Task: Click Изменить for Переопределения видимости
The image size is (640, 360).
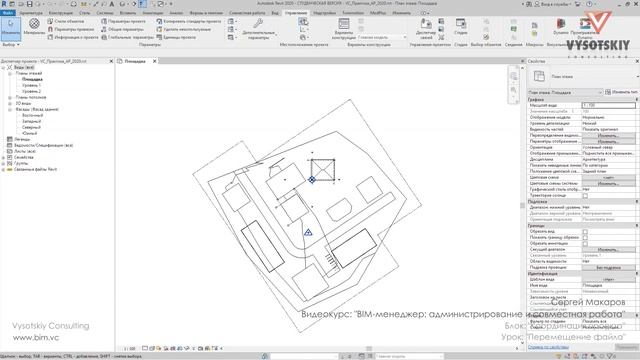Action: pos(608,136)
